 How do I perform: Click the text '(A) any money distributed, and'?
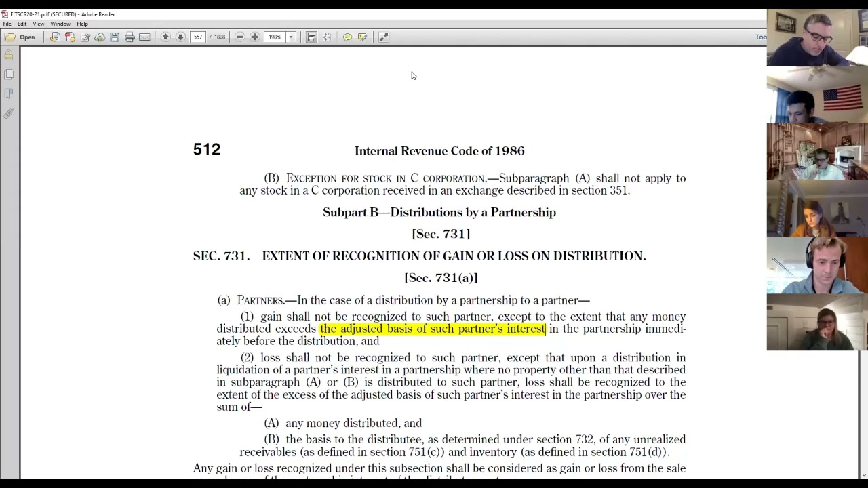[x=342, y=423]
